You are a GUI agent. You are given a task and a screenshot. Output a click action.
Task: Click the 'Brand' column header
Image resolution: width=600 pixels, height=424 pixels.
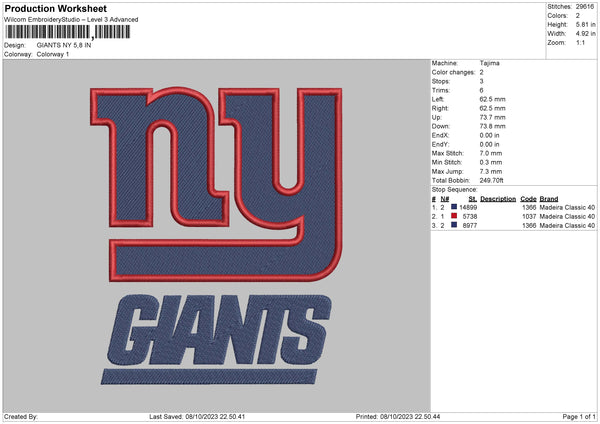point(549,199)
